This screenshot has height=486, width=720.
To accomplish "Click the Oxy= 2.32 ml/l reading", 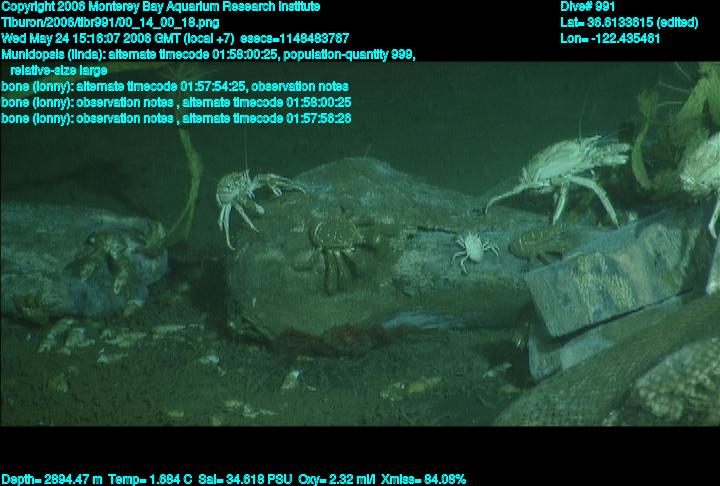I will pyautogui.click(x=337, y=479).
